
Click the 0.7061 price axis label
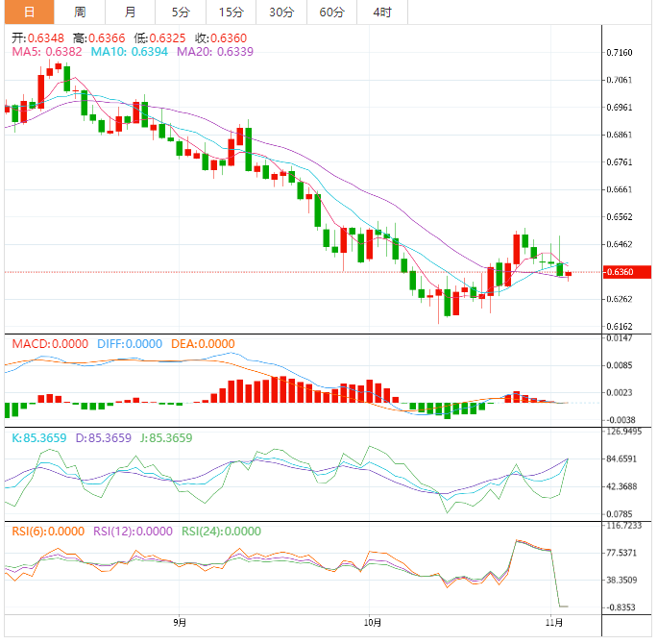click(620, 80)
